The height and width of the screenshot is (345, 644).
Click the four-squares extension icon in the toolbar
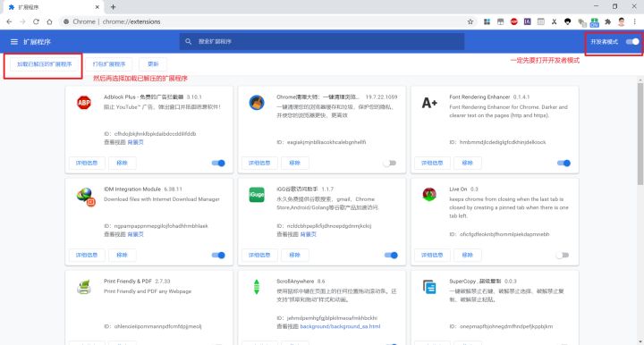click(487, 21)
